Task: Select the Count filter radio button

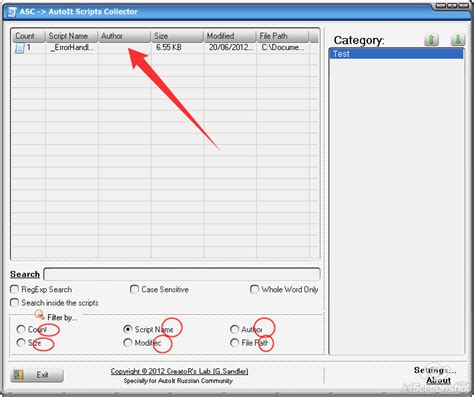Action: [21, 329]
